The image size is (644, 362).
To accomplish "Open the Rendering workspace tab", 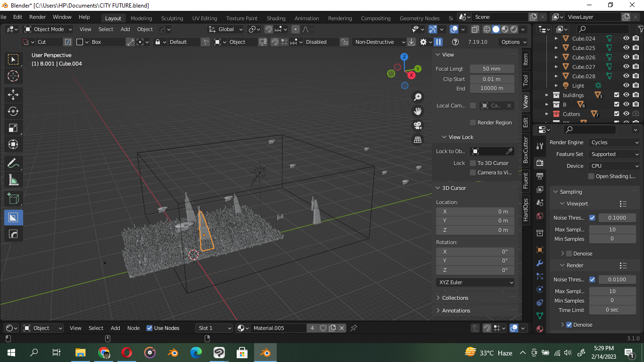I will pyautogui.click(x=340, y=18).
